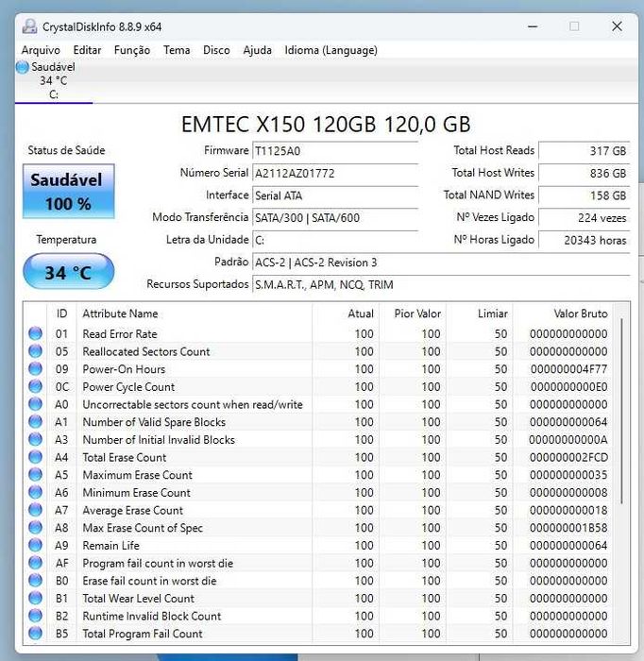The image size is (644, 661).
Task: Click the status orb for Read Error Rate
Action: point(35,333)
